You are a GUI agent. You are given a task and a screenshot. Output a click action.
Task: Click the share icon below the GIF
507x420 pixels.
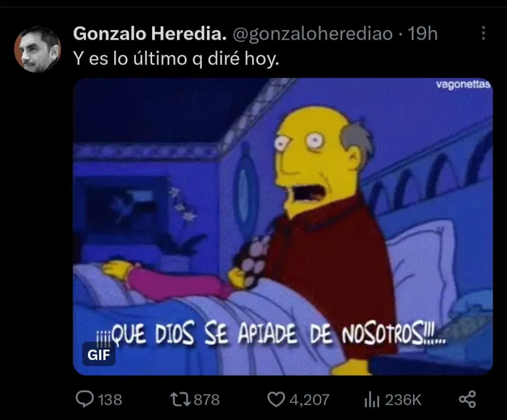(x=467, y=399)
